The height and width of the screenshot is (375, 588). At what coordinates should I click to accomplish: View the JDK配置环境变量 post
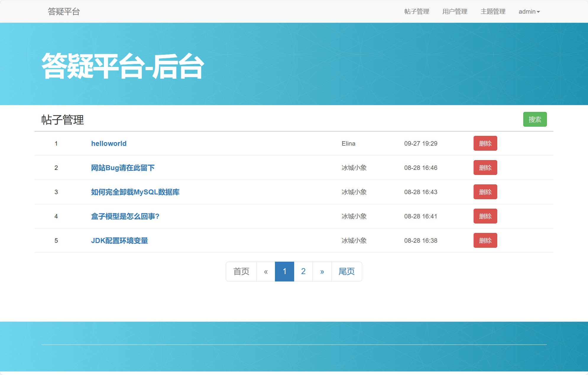[120, 241]
